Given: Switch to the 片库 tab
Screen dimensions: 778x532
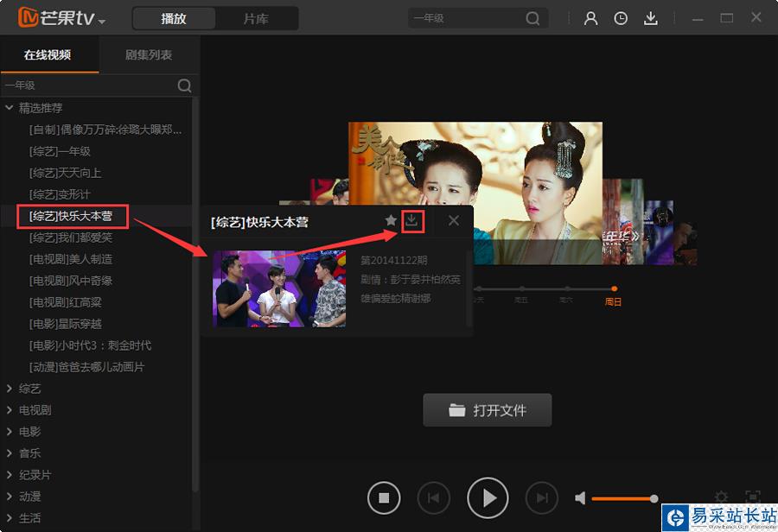Looking at the screenshot, I should point(256,19).
